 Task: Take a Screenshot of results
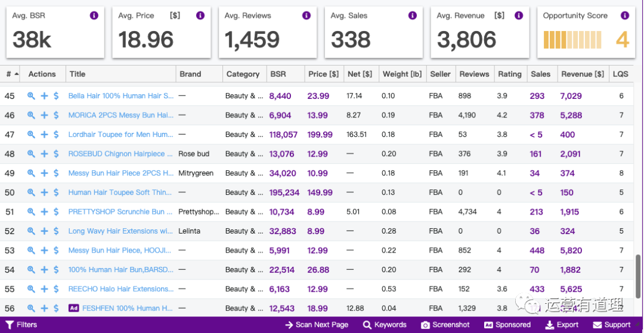[x=445, y=325]
